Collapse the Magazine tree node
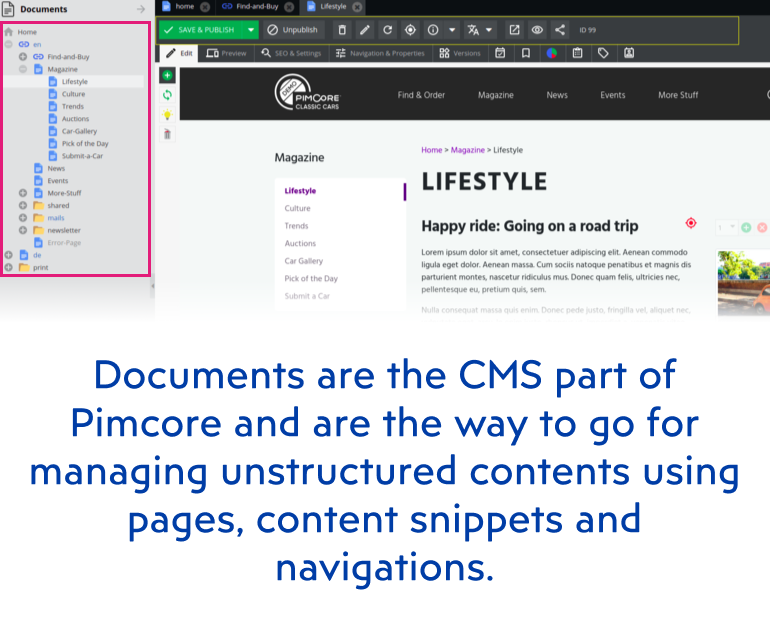Viewport: 770px width, 624px height. tap(23, 69)
